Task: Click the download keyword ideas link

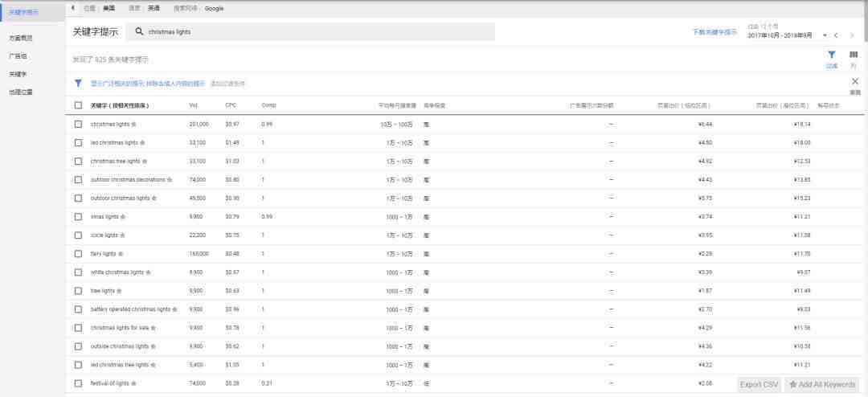Action: (x=714, y=32)
